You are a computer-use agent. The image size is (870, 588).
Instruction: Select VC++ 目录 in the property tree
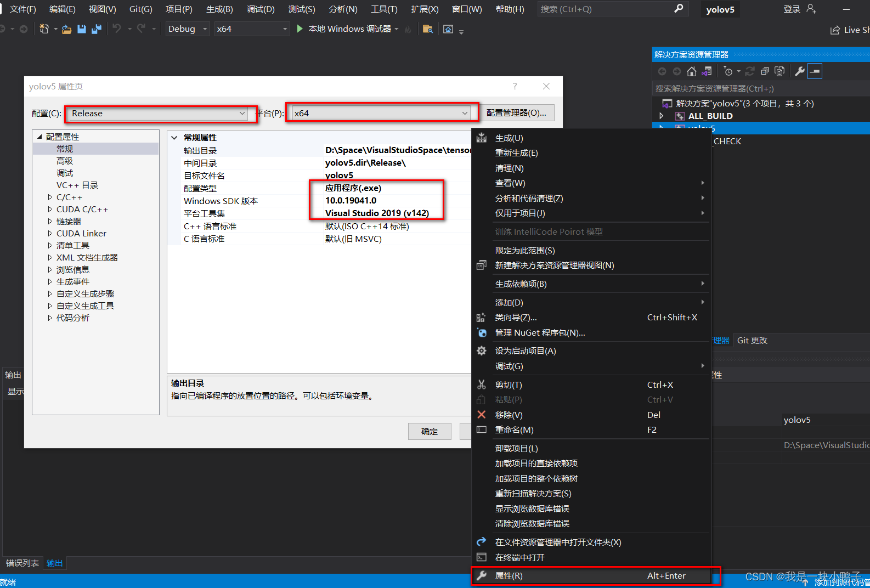click(x=77, y=185)
